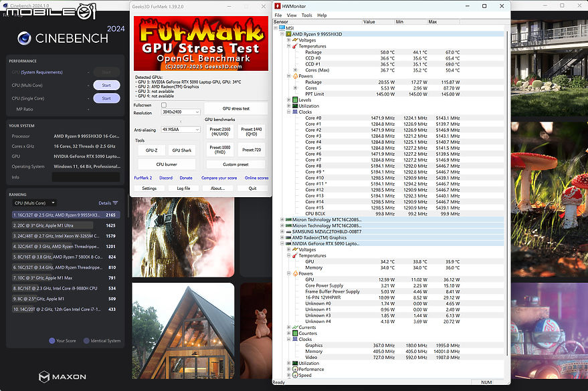
Task: Click the SAMSUNG MZVLC2T0HBLD drive icon
Action: click(289, 232)
